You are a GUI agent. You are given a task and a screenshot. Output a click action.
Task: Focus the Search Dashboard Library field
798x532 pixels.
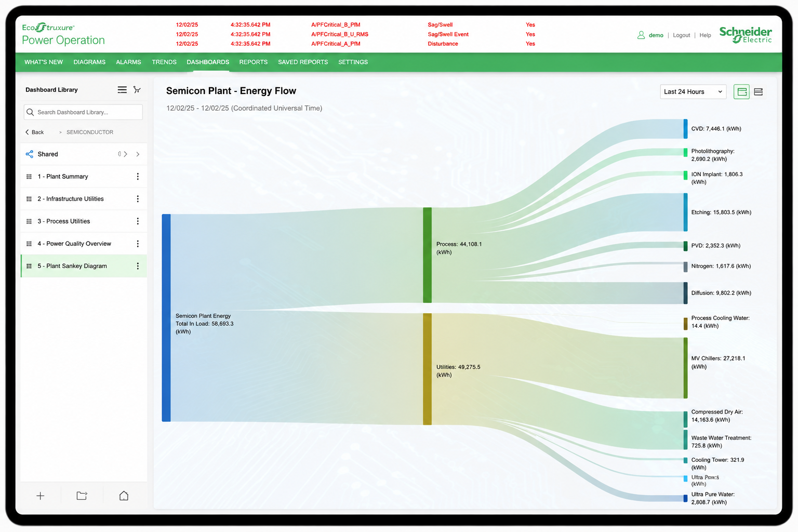pyautogui.click(x=83, y=112)
